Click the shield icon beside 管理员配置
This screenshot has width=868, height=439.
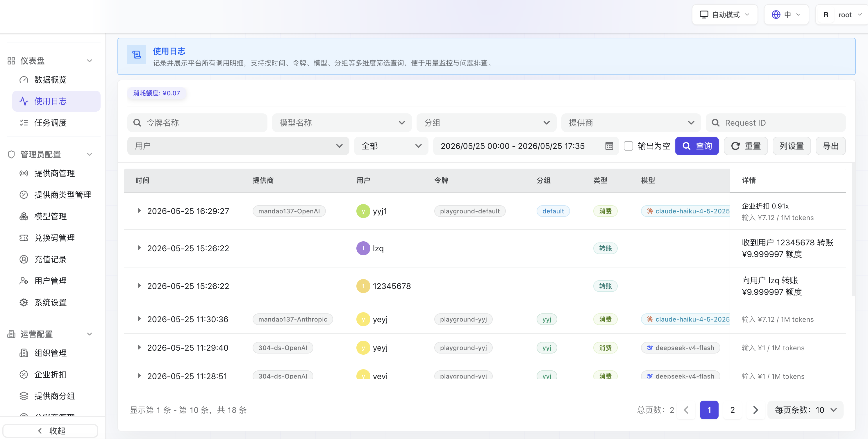point(11,154)
